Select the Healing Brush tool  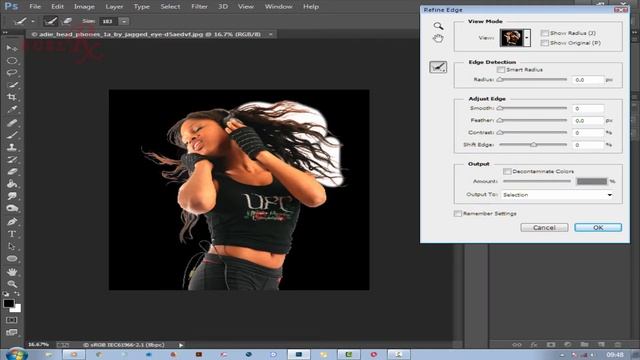click(x=11, y=122)
